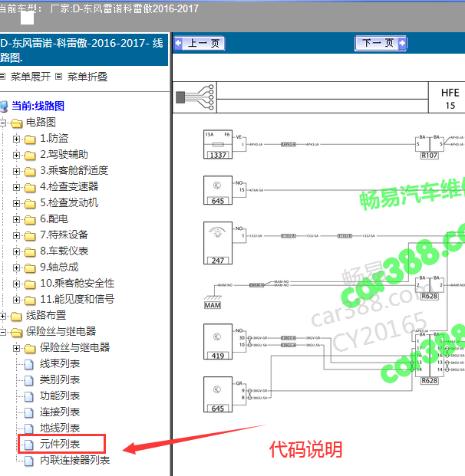Click the D-东风雷诺-科雷傲-2016-2017 线路图 title banner
465x476 pixels.
click(x=84, y=50)
